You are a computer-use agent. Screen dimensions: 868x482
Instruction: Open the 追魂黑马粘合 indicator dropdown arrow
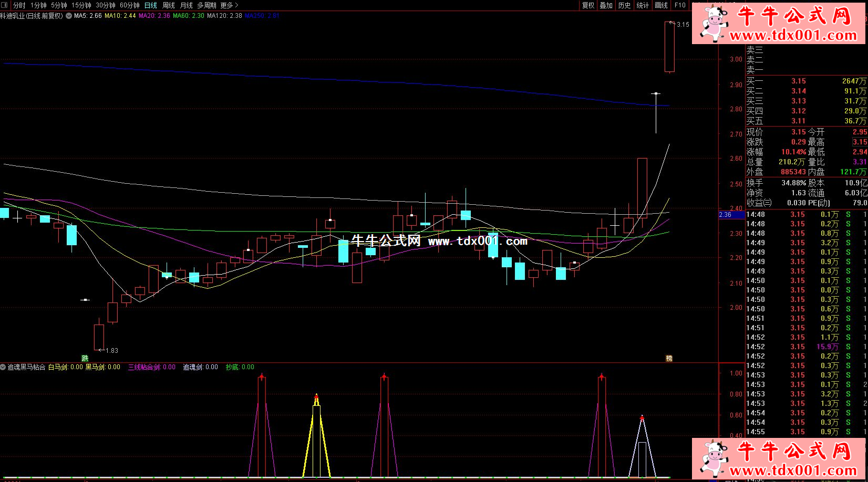3,367
